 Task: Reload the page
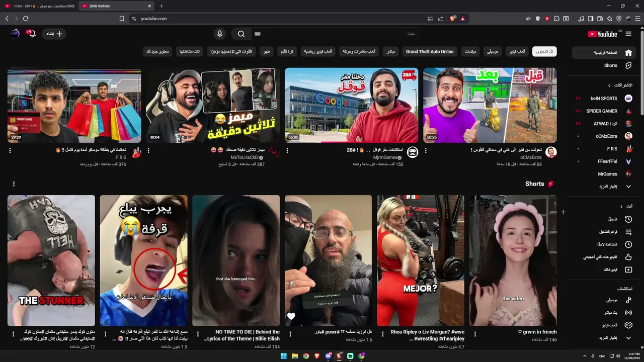(x=26, y=19)
